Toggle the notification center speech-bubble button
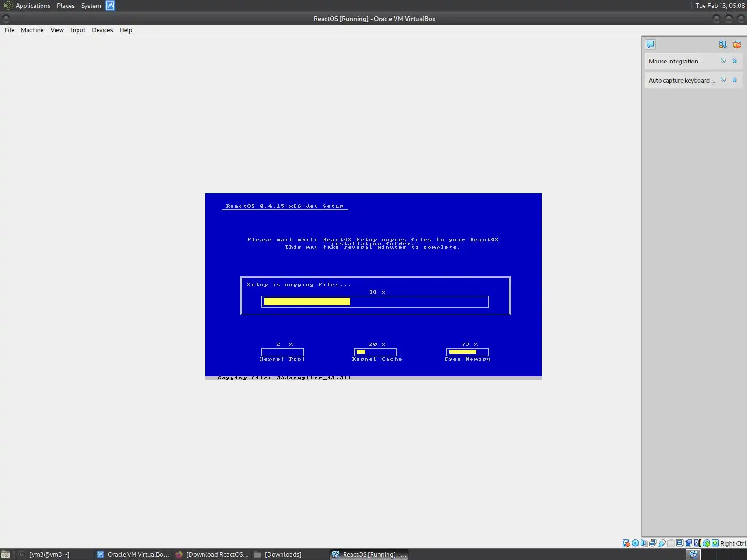The height and width of the screenshot is (560, 747). click(x=650, y=44)
